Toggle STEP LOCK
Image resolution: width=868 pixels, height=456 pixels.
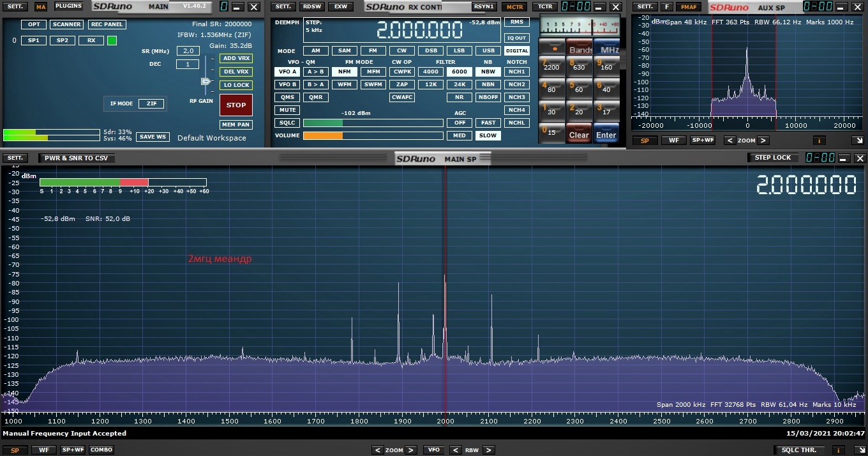773,158
